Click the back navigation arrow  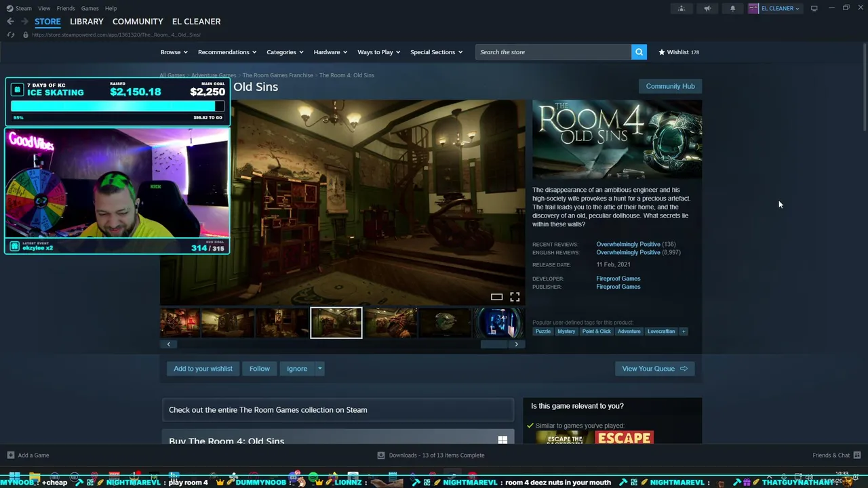pos(10,22)
